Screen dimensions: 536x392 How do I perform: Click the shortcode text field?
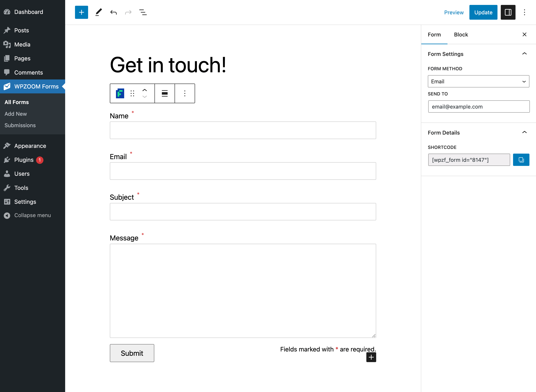[469, 160]
